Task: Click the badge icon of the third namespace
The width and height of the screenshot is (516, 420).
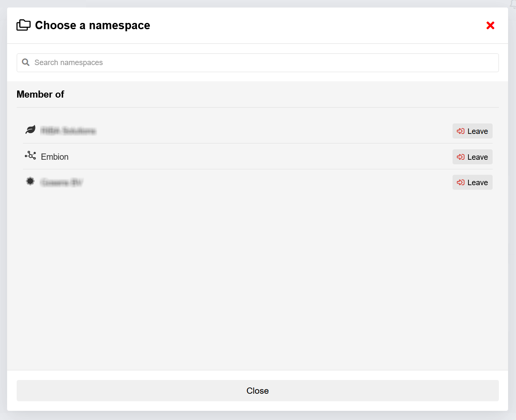Action: click(30, 181)
